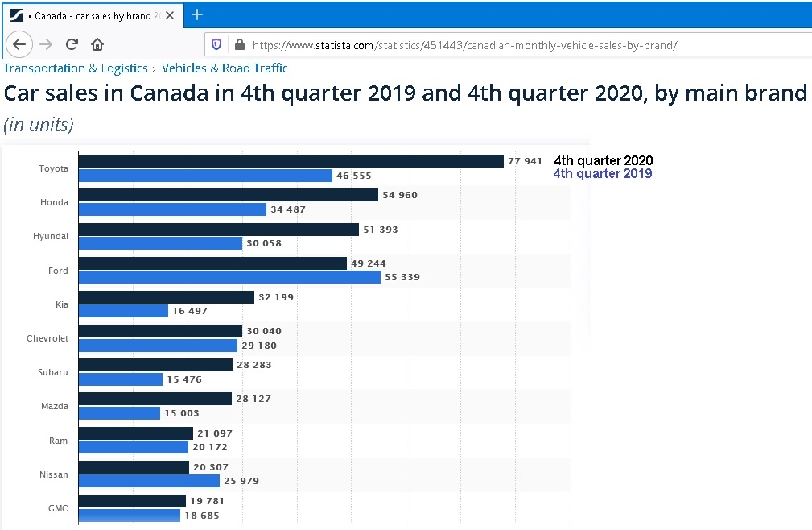Screen dimensions: 812x530
Task: Close the Canada car sales tab
Action: tap(170, 15)
